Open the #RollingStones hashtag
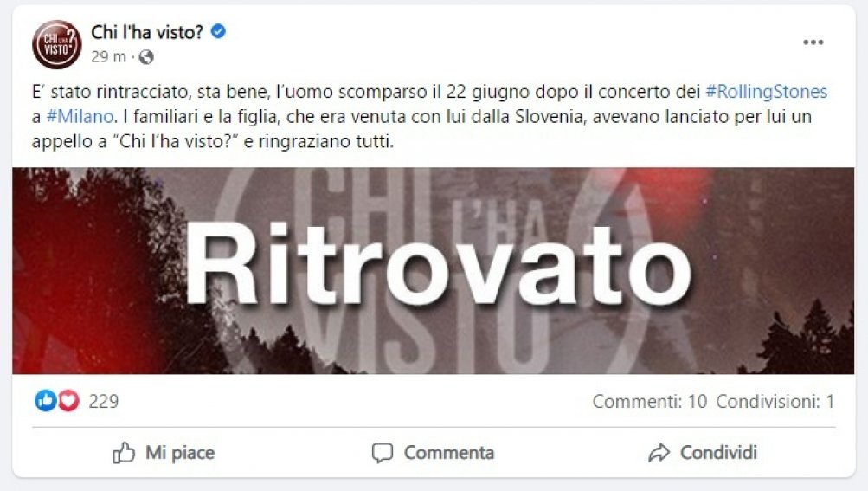This screenshot has width=868, height=491. tap(767, 92)
